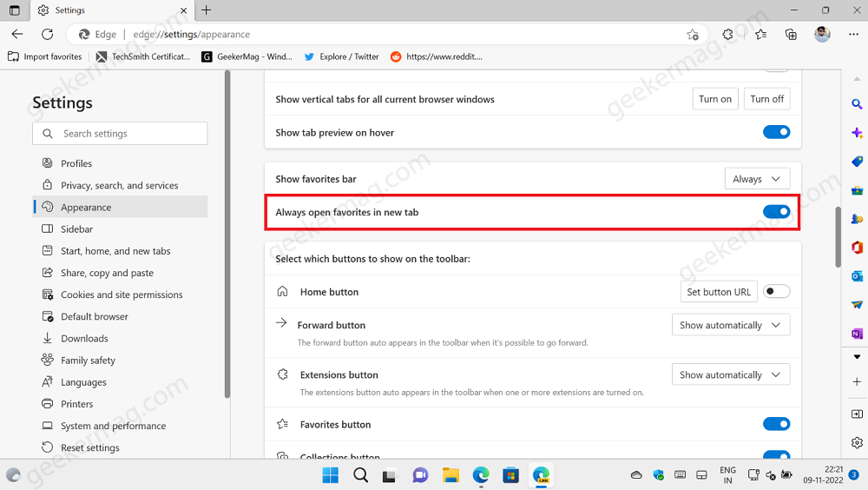This screenshot has height=490, width=868.
Task: Open the sidebar Shopping tag icon
Action: pos(857,162)
